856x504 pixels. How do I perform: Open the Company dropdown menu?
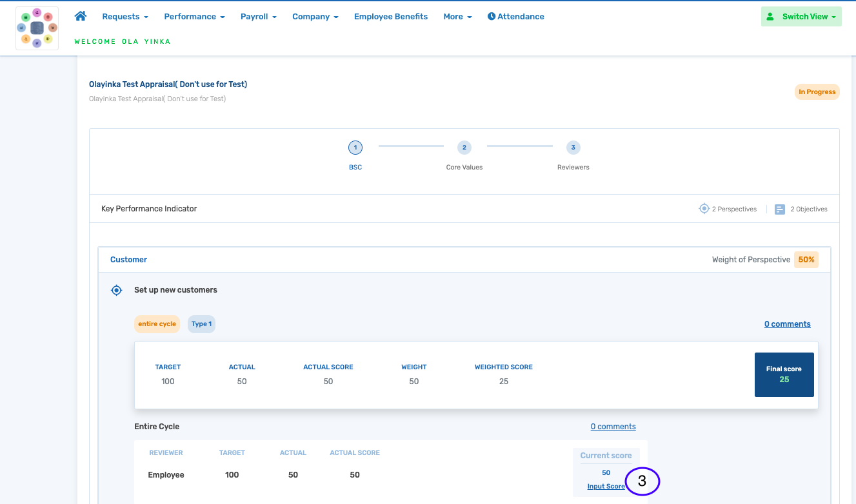pos(315,17)
